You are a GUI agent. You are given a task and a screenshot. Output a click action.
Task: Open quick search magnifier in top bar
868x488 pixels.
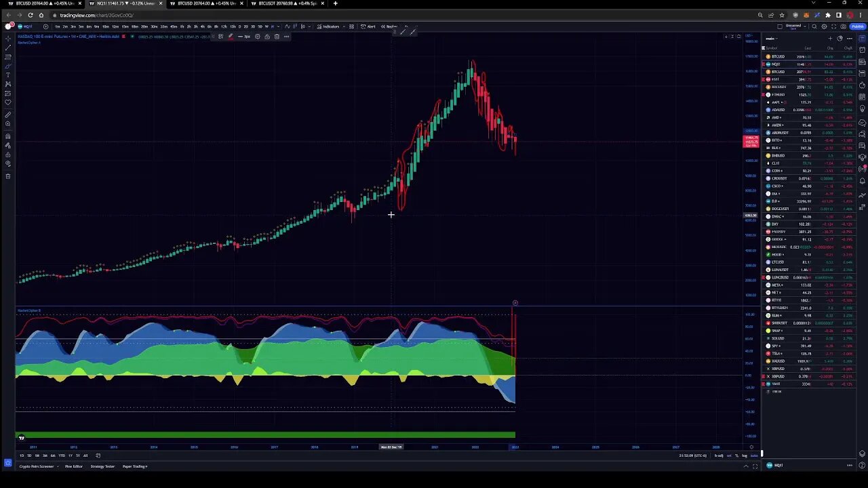coord(814,26)
